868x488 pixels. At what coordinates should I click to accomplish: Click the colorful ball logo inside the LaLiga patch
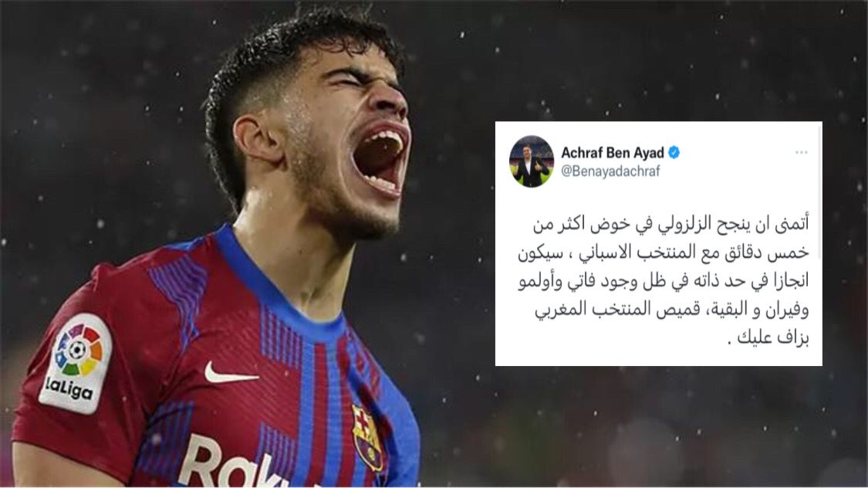79,350
